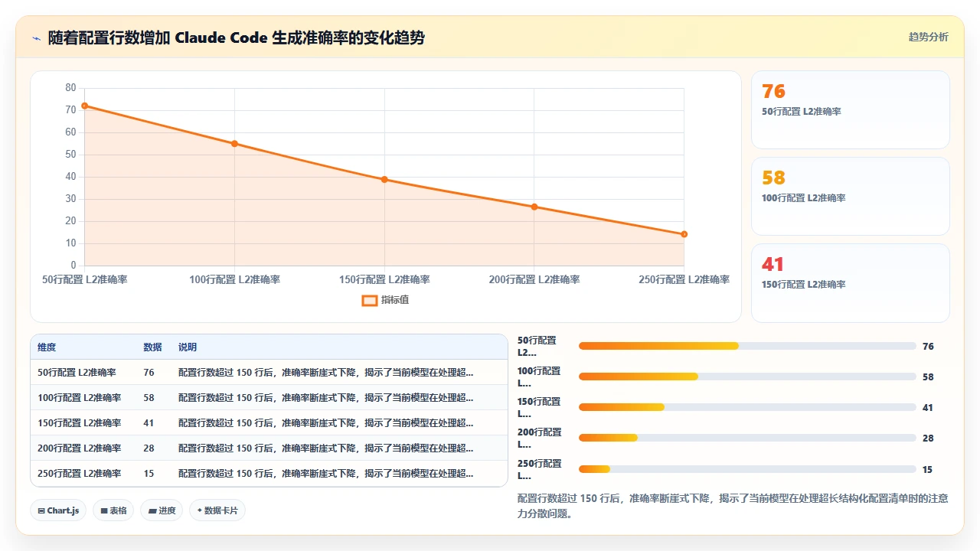Click table data value 76

(149, 373)
